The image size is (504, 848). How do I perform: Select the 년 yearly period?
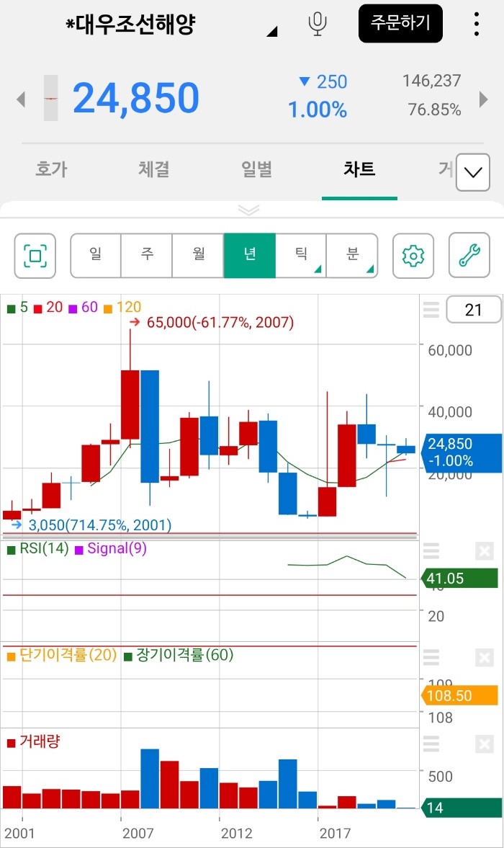tap(250, 256)
